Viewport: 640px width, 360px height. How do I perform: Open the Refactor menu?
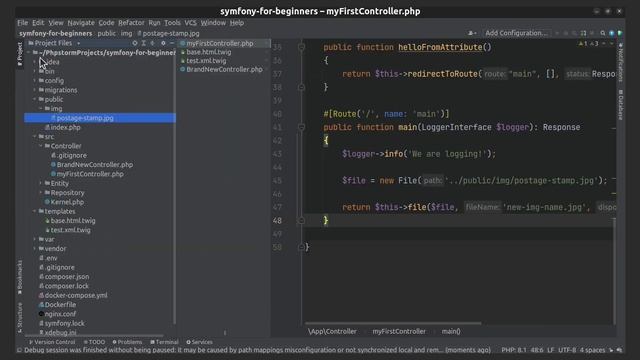point(131,23)
